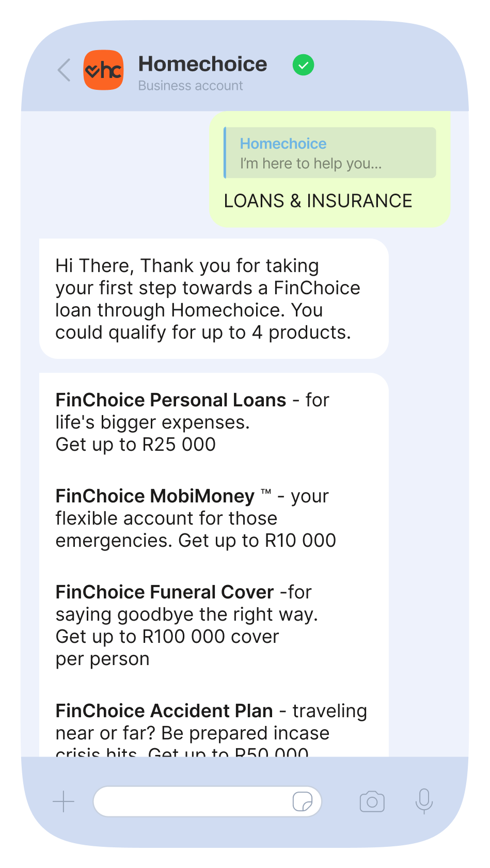490x868 pixels.
Task: Tap the camera icon to take a photo
Action: [371, 801]
